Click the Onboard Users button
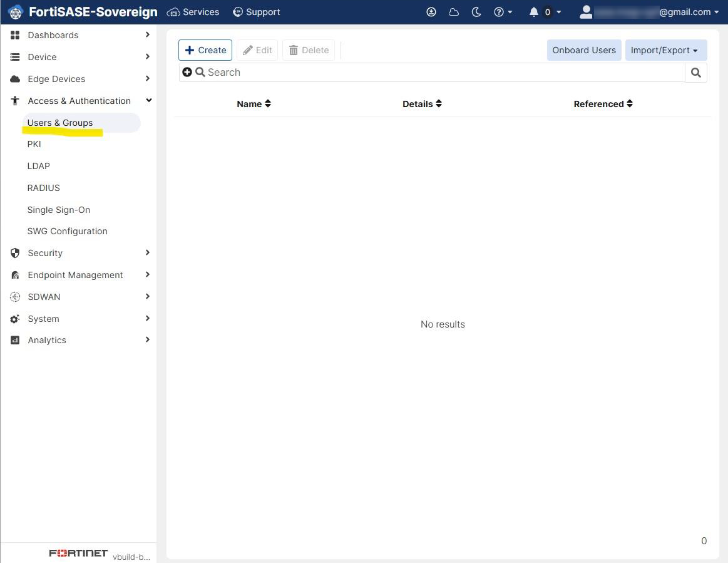728x563 pixels. [x=583, y=50]
